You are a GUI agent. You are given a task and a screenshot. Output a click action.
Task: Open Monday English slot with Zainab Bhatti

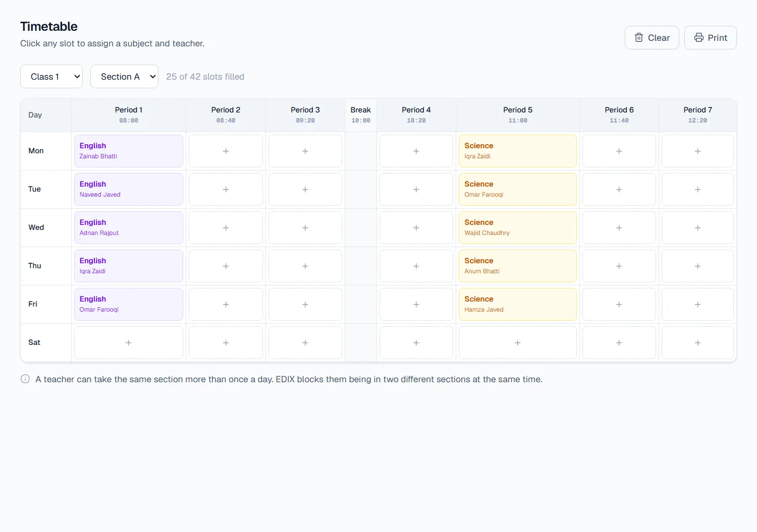point(129,151)
